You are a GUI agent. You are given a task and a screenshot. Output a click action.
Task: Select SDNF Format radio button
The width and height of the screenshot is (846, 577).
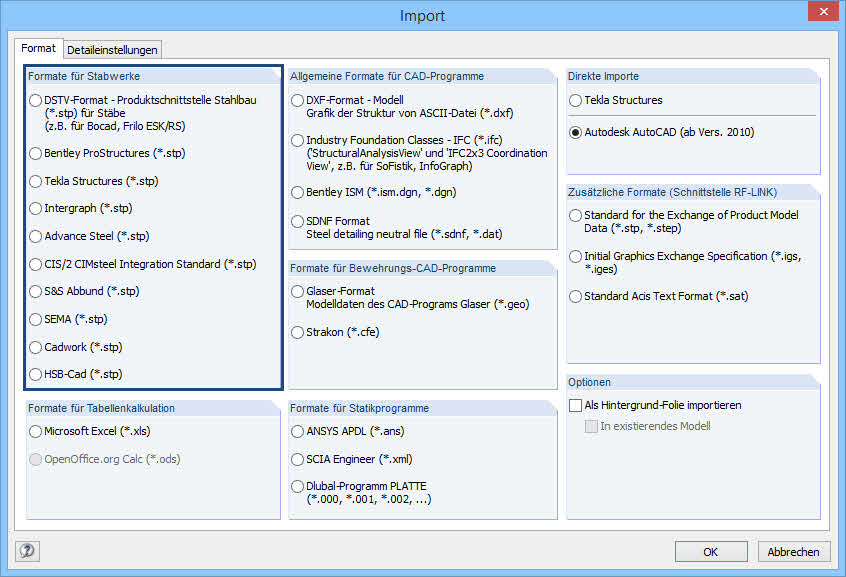pos(298,221)
